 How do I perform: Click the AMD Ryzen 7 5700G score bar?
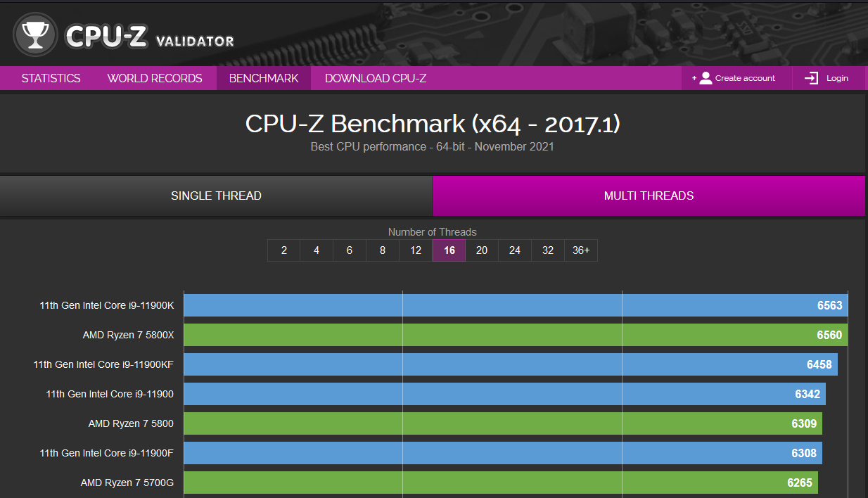[492, 483]
